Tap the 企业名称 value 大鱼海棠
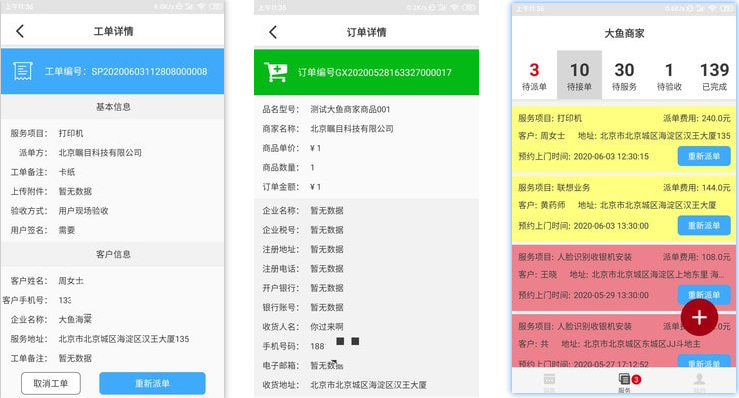Viewport: 739px width, 398px height. (75, 320)
